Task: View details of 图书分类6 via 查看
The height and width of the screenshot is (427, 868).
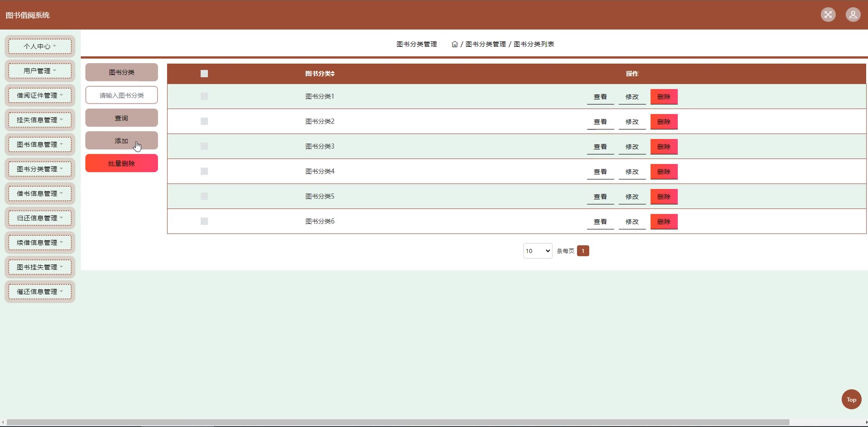Action: (x=600, y=222)
